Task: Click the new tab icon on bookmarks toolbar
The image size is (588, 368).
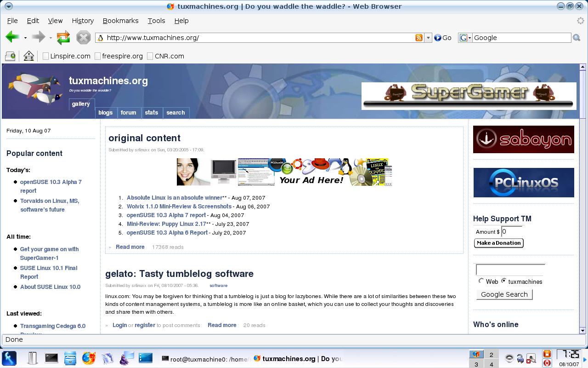Action: (10, 56)
